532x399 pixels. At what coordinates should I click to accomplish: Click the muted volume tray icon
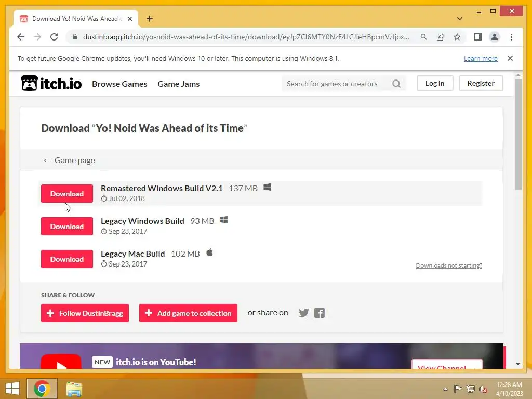[483, 389]
